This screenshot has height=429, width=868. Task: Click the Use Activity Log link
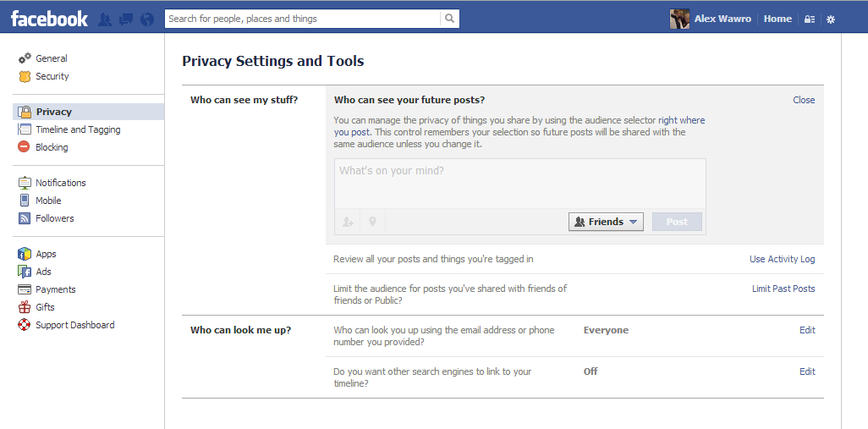(783, 259)
